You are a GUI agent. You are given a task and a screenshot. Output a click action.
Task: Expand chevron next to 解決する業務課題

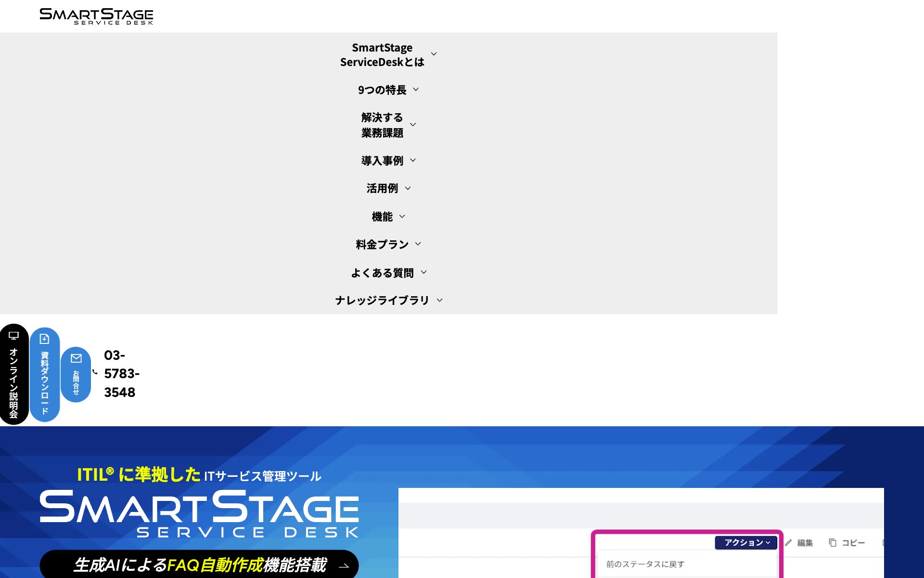[x=413, y=125]
